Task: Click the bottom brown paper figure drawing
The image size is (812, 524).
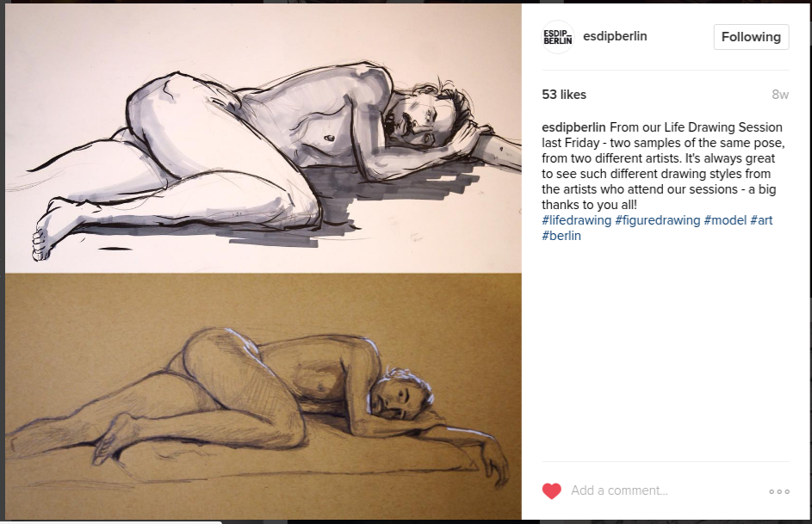Action: [x=263, y=397]
